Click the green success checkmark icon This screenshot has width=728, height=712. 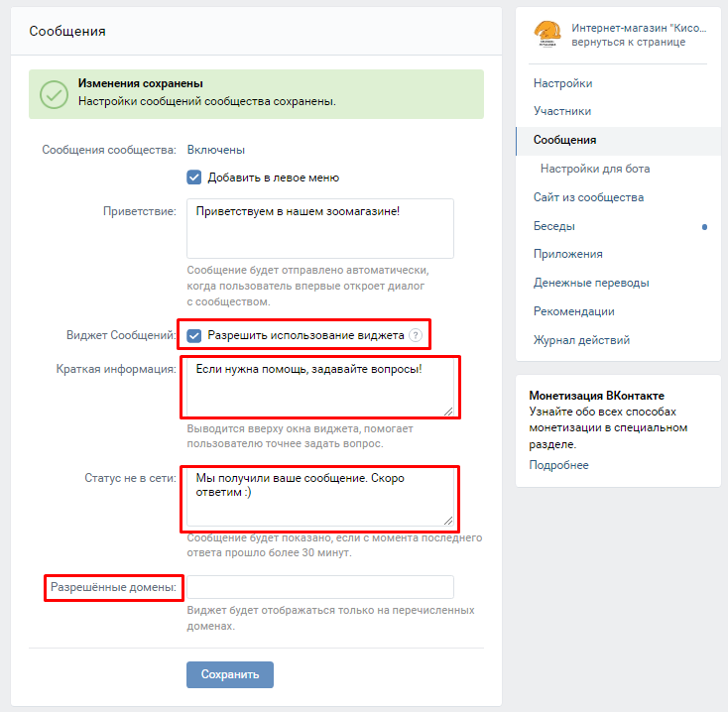(54, 93)
